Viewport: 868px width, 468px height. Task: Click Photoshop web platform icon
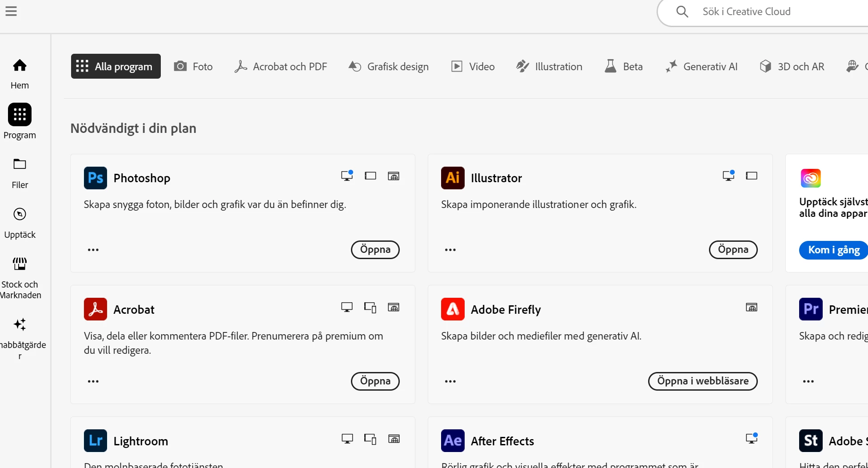(394, 176)
